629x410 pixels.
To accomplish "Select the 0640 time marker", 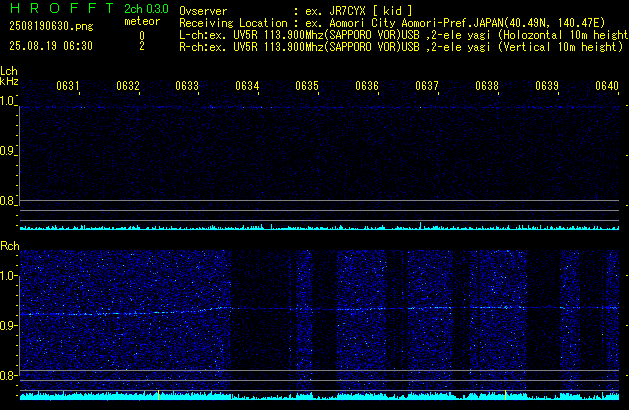I will pos(607,86).
